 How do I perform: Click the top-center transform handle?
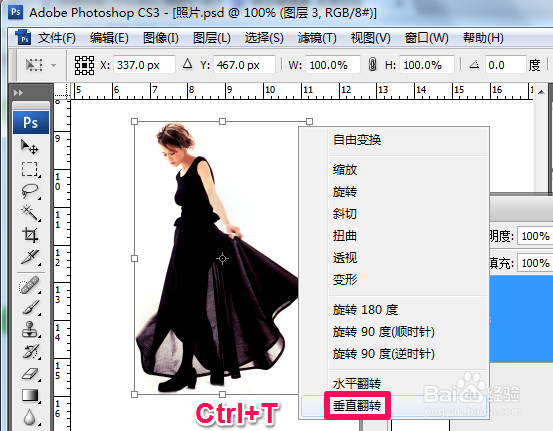[x=222, y=121]
